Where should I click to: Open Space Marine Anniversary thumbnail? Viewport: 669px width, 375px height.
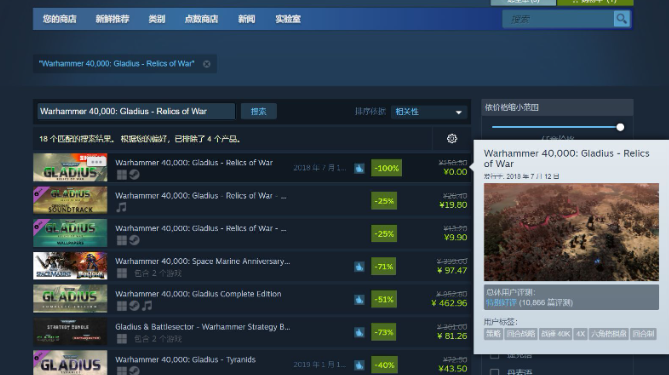click(70, 266)
